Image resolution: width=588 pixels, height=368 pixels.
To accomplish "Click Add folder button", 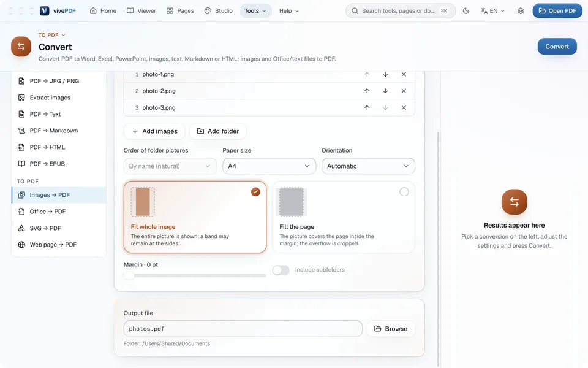I will (x=218, y=131).
